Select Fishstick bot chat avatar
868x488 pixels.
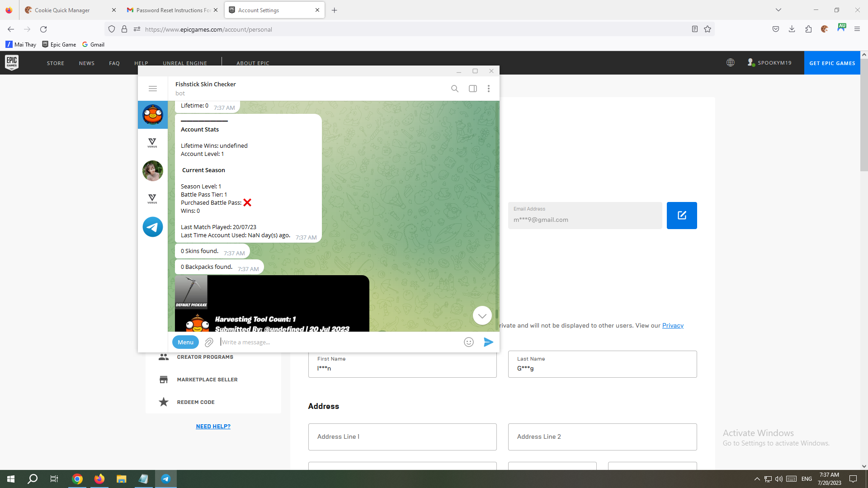153,115
